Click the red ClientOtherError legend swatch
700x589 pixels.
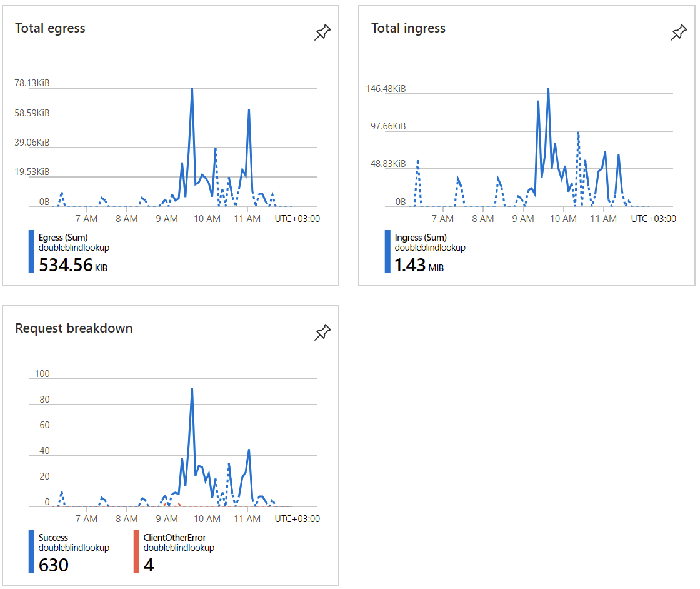136,551
